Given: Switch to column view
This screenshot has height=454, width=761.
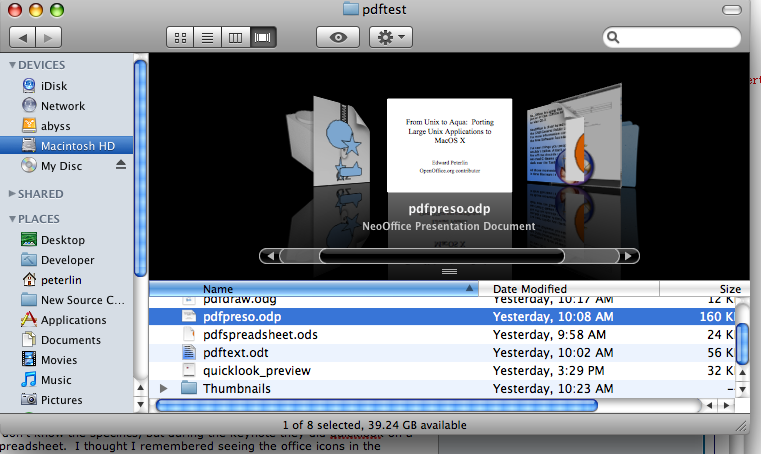Looking at the screenshot, I should pyautogui.click(x=235, y=37).
